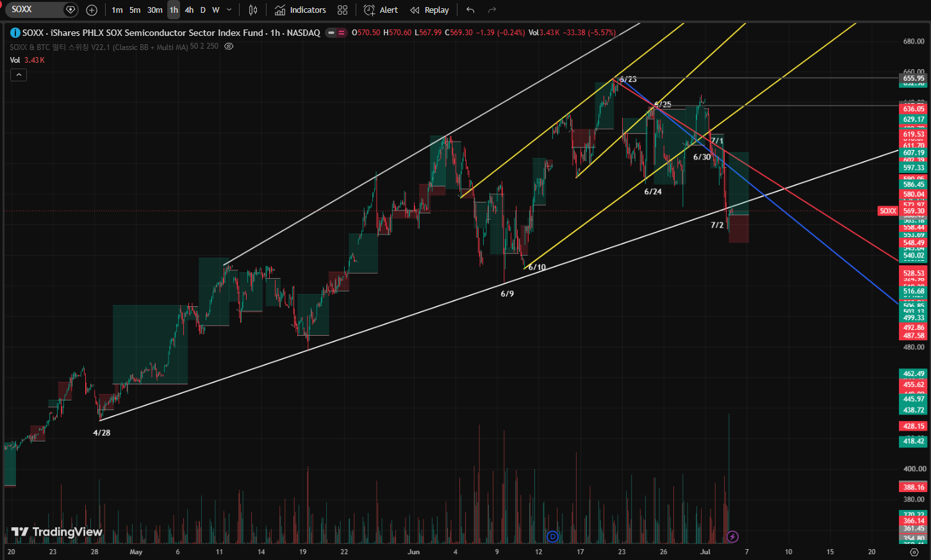Open the Indicators dialog
Image resolution: width=931 pixels, height=560 pixels.
[301, 10]
